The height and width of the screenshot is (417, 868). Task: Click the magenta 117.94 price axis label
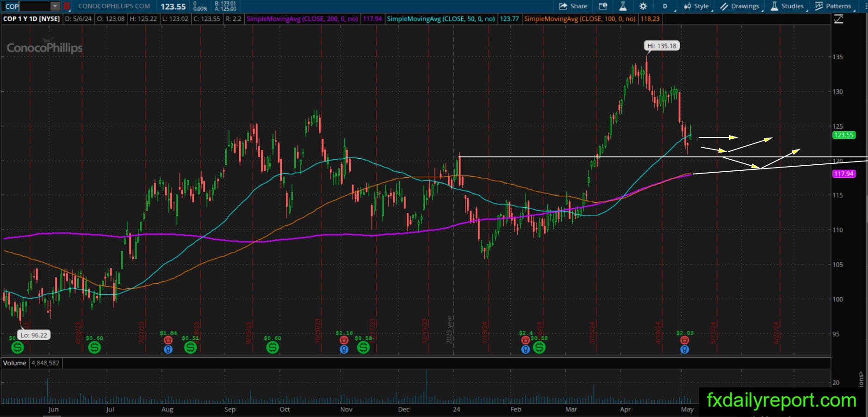[x=843, y=174]
